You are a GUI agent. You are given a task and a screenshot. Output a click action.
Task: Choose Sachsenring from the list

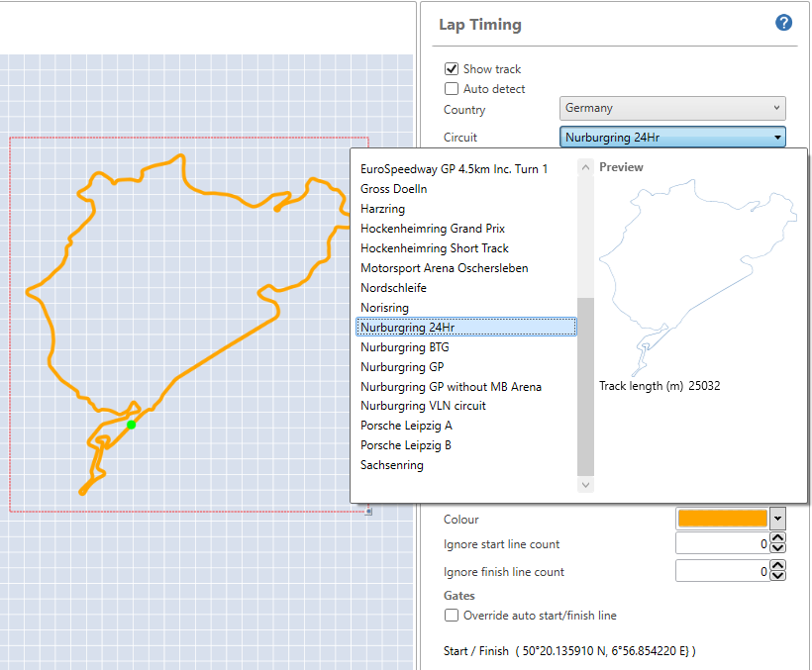pyautogui.click(x=391, y=465)
